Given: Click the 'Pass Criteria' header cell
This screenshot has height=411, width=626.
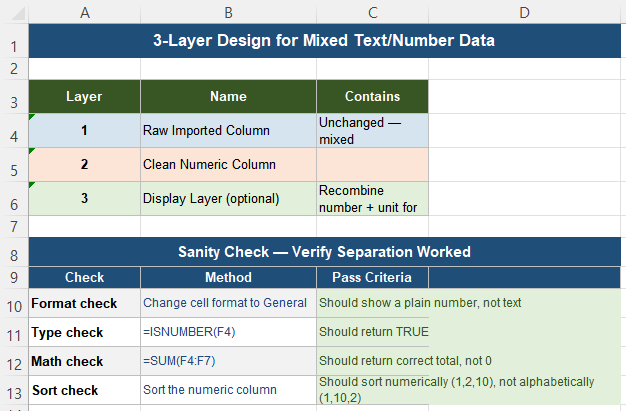Looking at the screenshot, I should coord(372,278).
